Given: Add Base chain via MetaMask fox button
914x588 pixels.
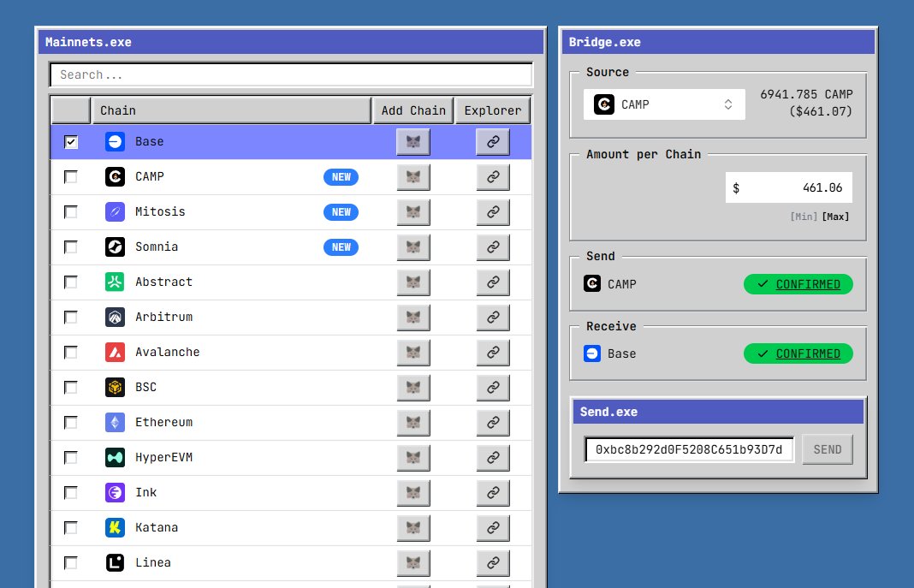Looking at the screenshot, I should [x=413, y=142].
